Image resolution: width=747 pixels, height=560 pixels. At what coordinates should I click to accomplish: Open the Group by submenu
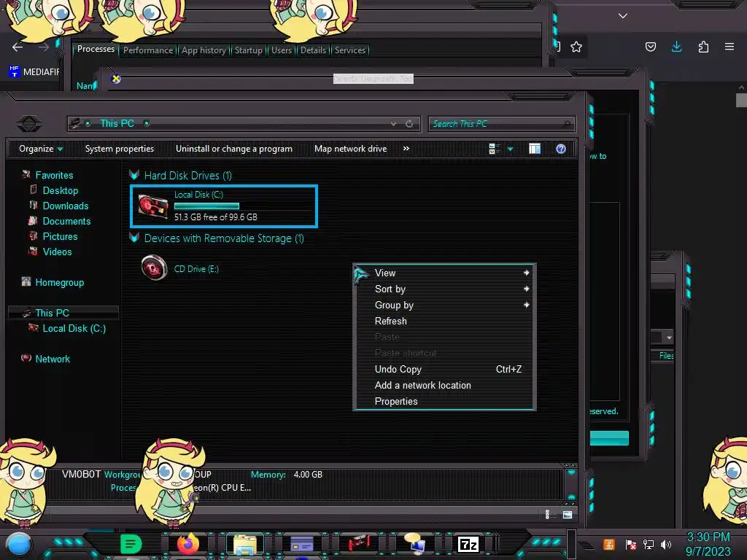tap(444, 305)
